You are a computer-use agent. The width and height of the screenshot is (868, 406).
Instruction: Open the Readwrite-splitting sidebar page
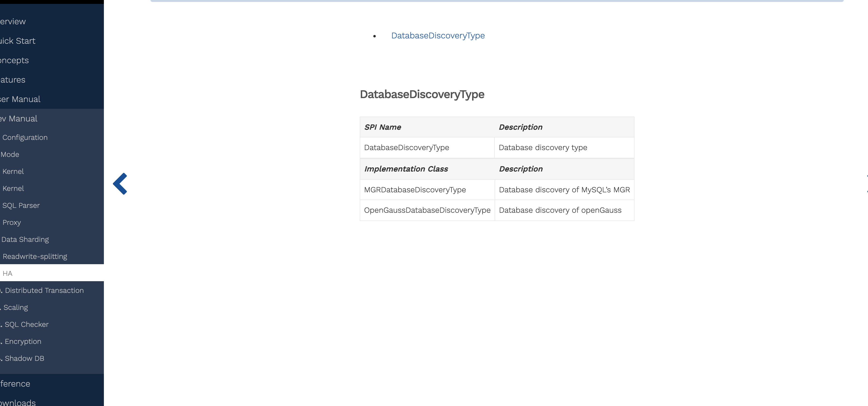[x=35, y=257]
